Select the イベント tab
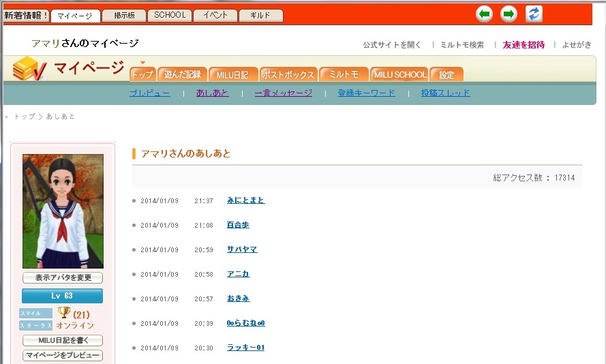This screenshot has height=364, width=606. tap(215, 15)
